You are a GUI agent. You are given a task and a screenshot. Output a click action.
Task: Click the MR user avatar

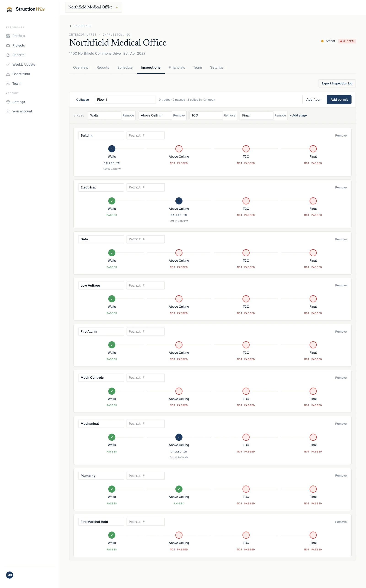coord(10,575)
